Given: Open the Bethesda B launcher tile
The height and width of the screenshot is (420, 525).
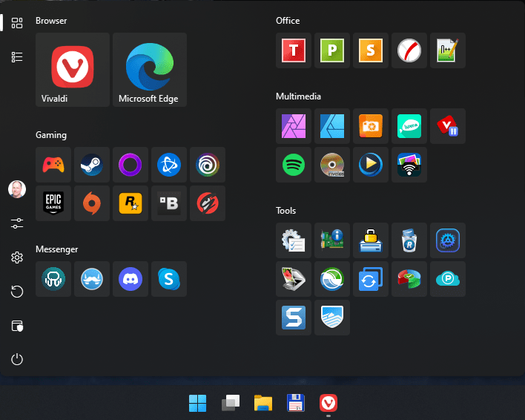Looking at the screenshot, I should [169, 203].
